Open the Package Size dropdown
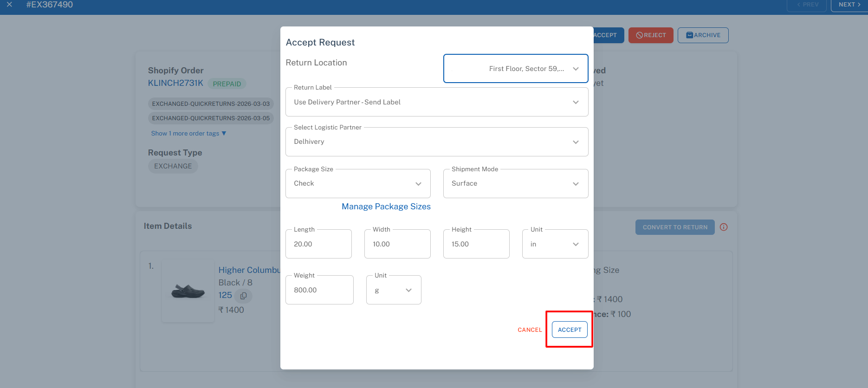 pyautogui.click(x=357, y=184)
